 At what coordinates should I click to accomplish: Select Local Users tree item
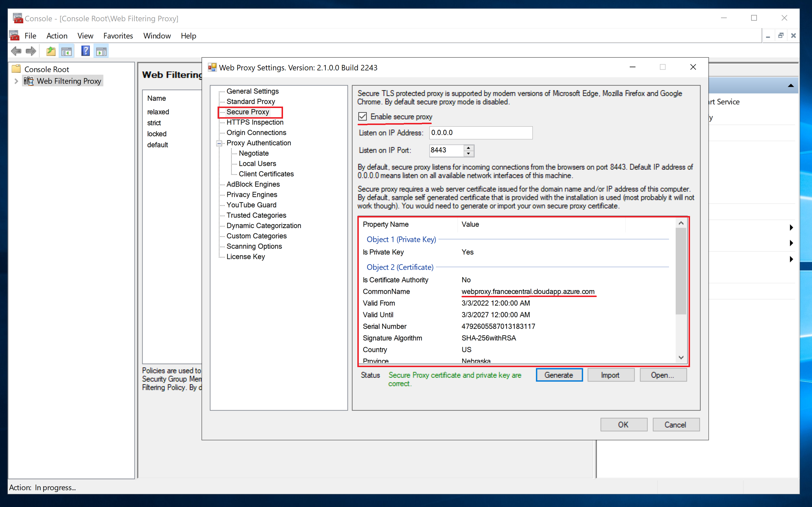257,164
